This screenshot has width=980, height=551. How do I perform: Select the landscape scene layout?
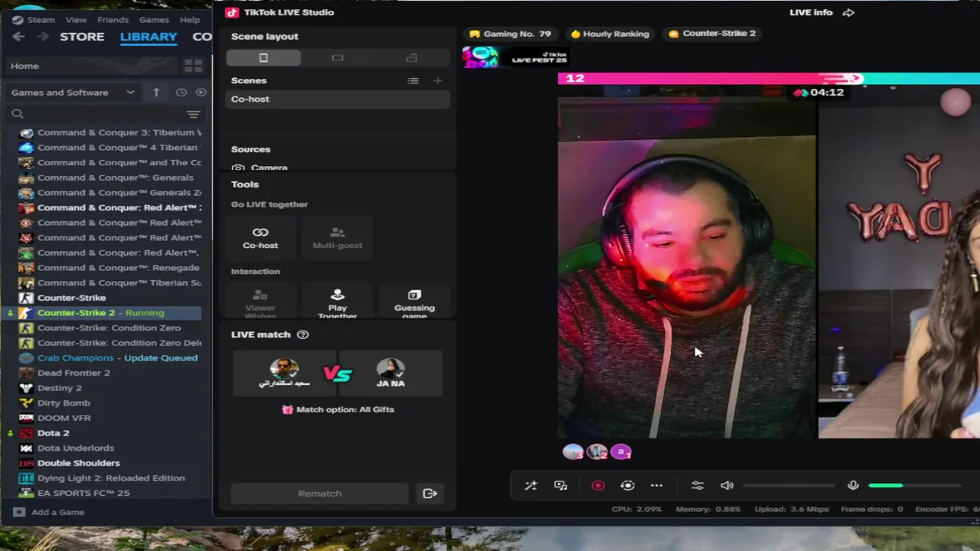[x=338, y=58]
